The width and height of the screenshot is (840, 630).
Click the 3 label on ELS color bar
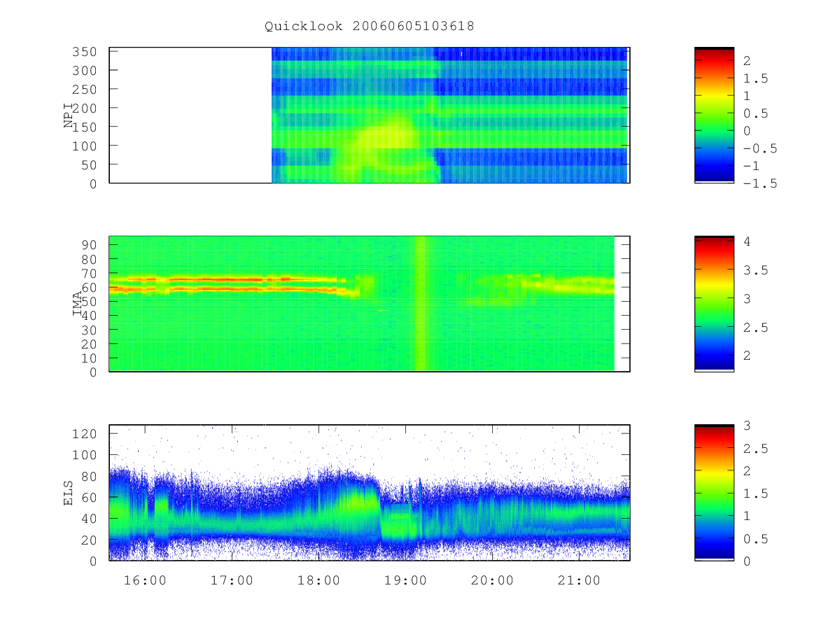[x=747, y=426]
